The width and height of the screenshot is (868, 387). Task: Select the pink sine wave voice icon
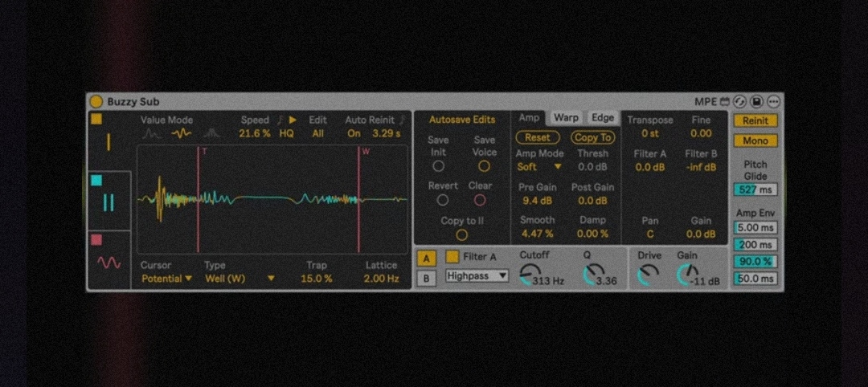[109, 263]
